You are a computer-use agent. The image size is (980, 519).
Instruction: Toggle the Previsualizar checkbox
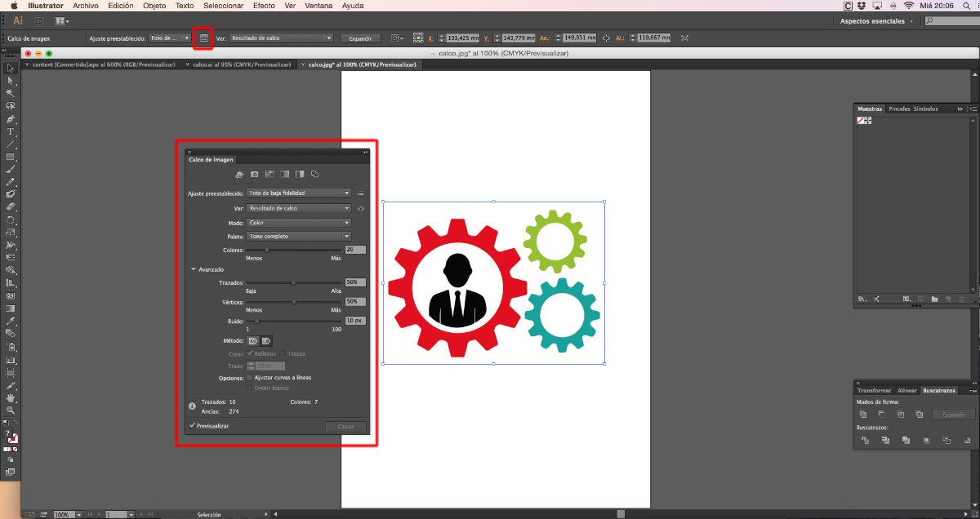pos(192,426)
